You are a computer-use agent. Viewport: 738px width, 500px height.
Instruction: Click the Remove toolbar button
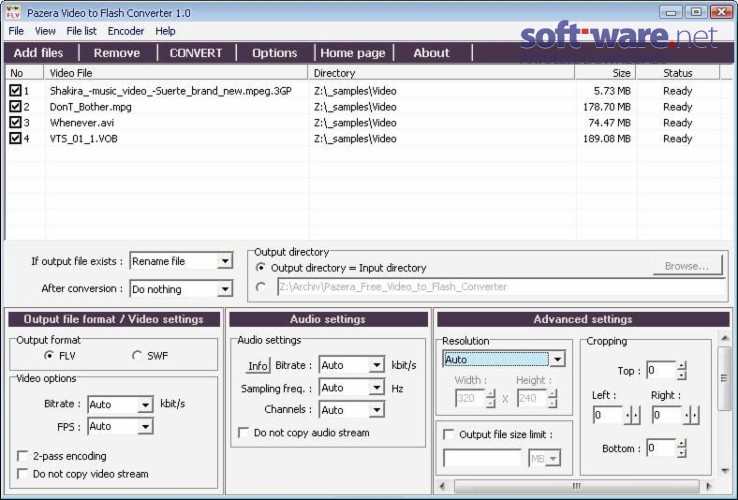point(117,53)
